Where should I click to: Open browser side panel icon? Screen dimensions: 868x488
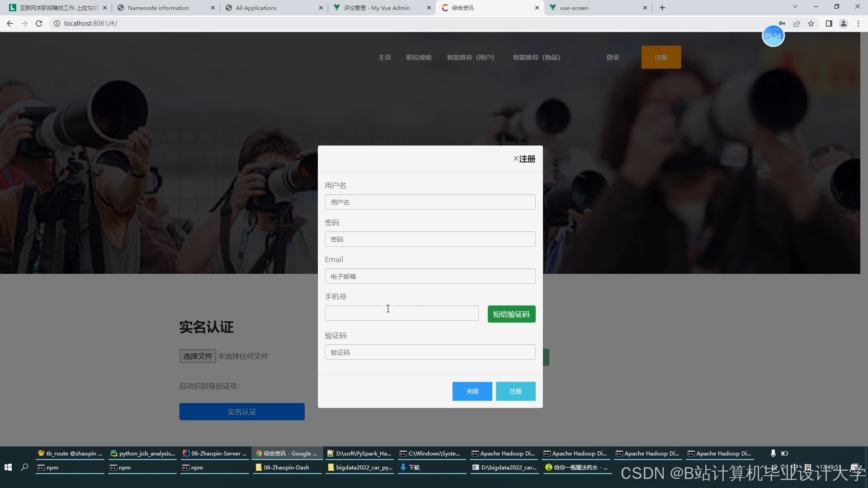[x=829, y=23]
